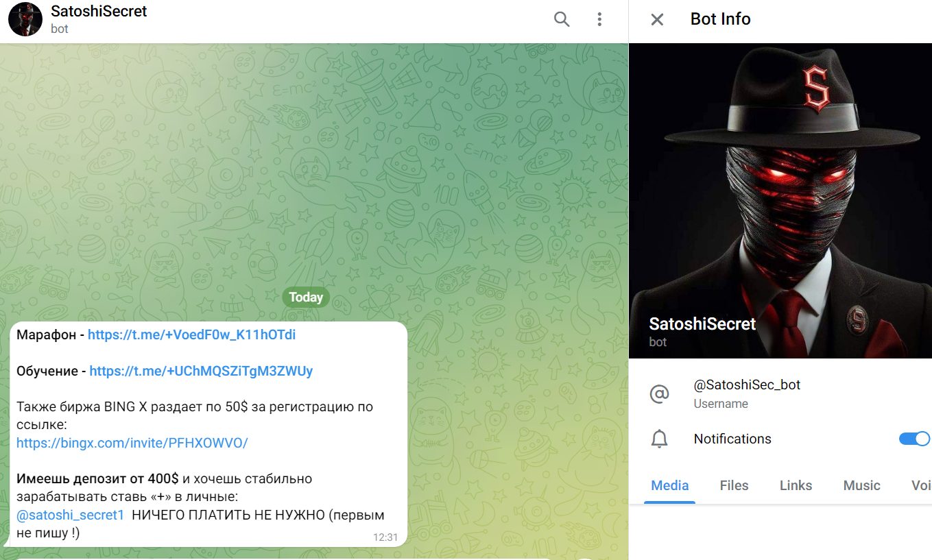The width and height of the screenshot is (932, 560).
Task: Click the Username caption under @SatoshiSec_bot
Action: (x=721, y=404)
